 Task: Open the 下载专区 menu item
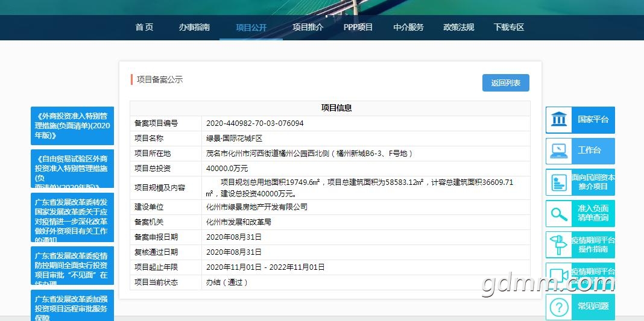click(509, 27)
